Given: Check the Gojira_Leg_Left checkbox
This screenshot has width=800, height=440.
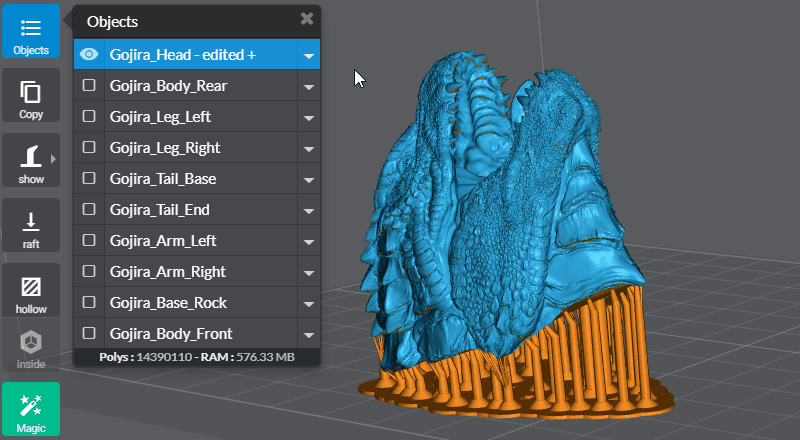Looking at the screenshot, I should point(89,116).
